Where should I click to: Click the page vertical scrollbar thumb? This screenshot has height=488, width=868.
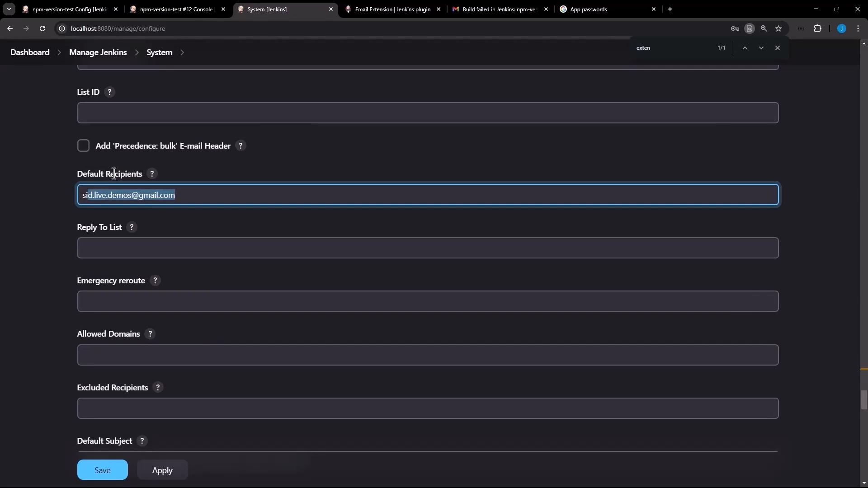coord(864,400)
